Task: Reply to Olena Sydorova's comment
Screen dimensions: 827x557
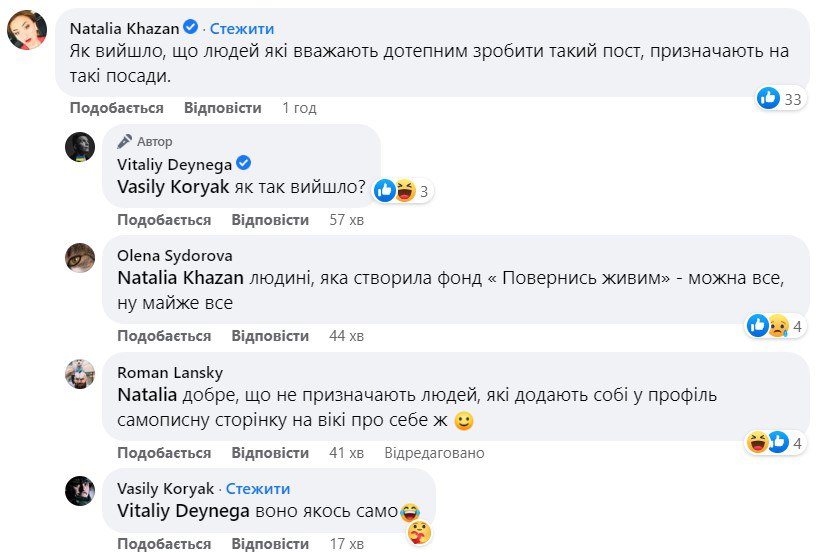Action: click(270, 336)
